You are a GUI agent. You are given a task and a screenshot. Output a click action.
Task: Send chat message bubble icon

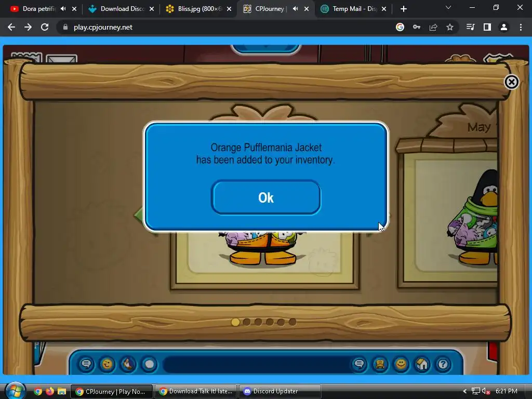[x=359, y=364]
